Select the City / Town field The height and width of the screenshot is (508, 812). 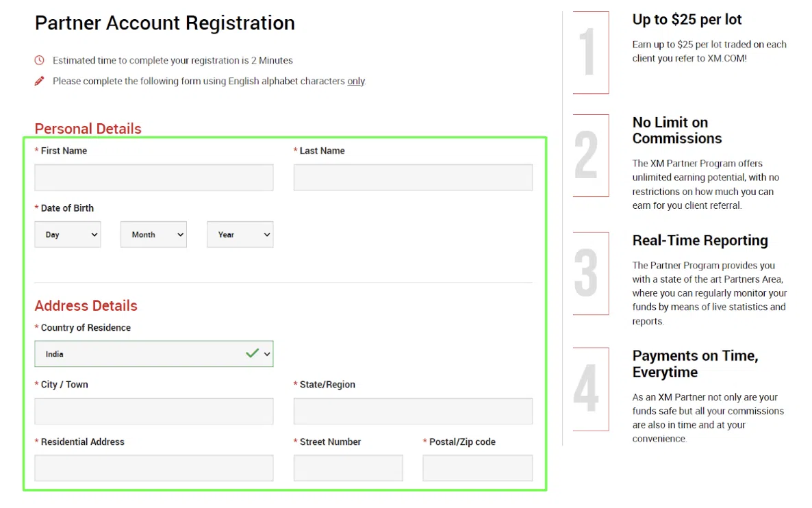pyautogui.click(x=154, y=411)
